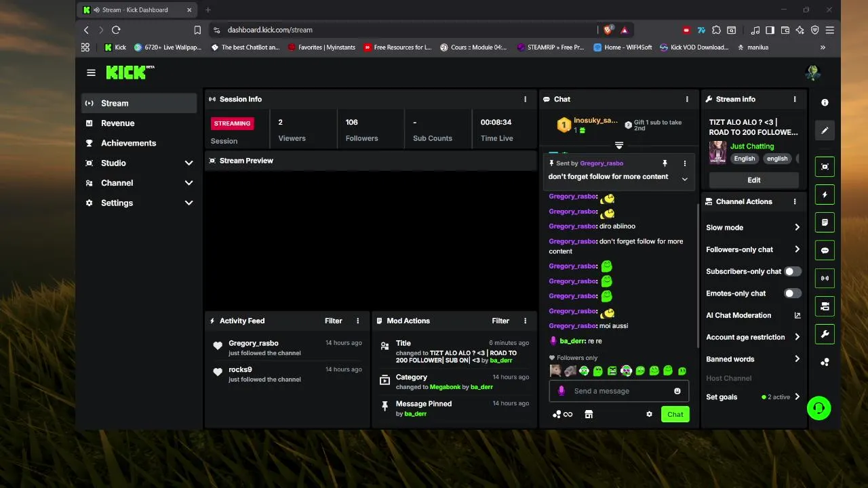Click the Kick logo

130,73
